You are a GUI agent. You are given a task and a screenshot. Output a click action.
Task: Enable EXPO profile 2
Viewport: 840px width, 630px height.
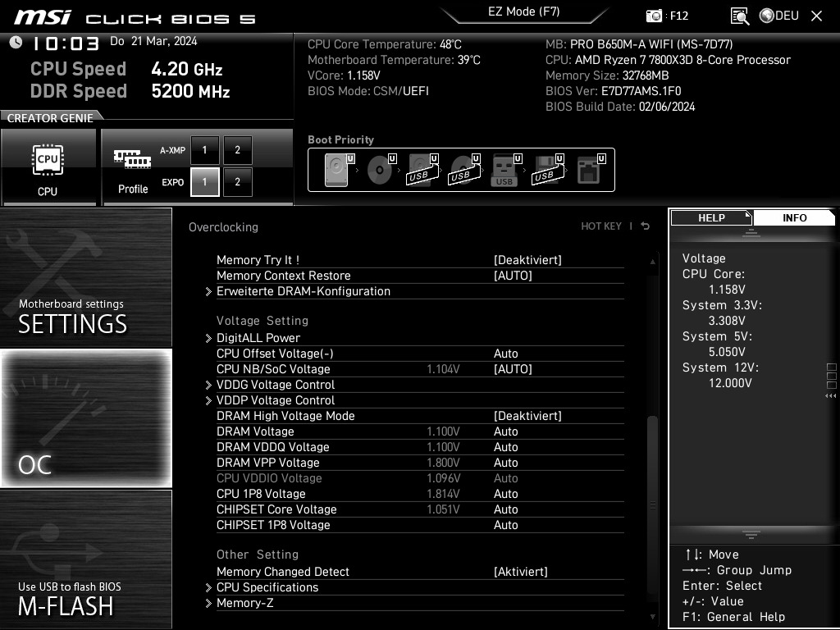237,182
